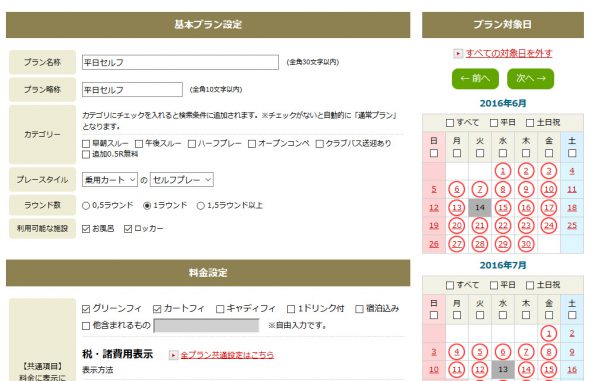Screen dimensions: 600x381
Task: Check the 水 column checkbox in June calendar
Action: click(x=503, y=153)
